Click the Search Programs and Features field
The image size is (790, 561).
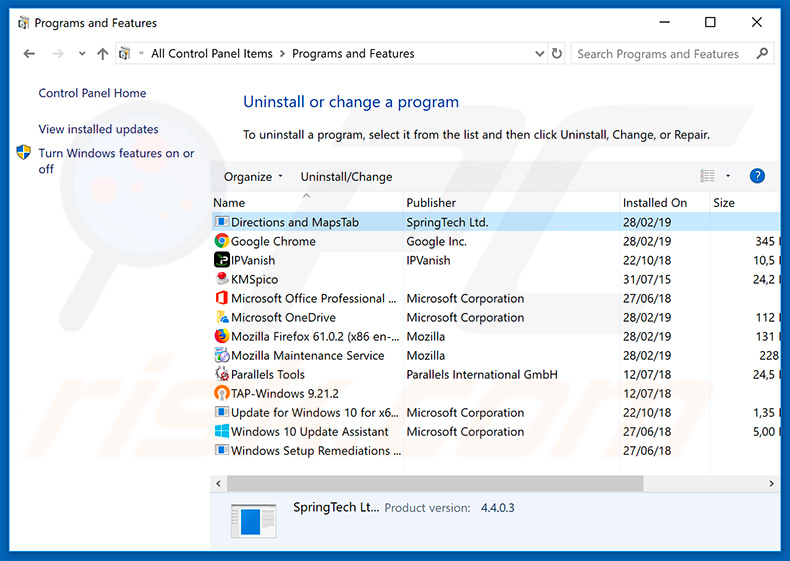tap(660, 54)
